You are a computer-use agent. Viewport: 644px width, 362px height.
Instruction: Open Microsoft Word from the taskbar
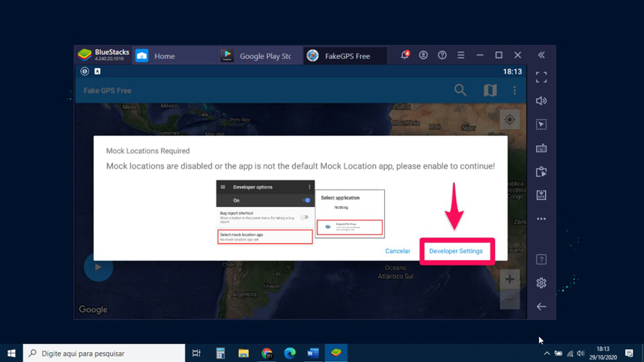click(313, 353)
